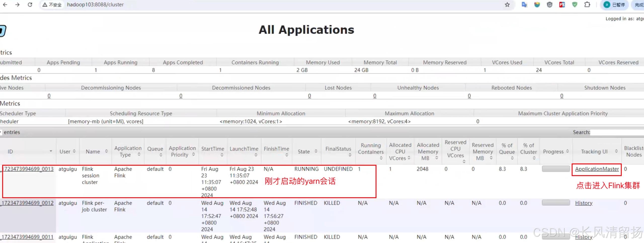
Task: Open the entries-per-page selector
Action: click(x=2, y=132)
